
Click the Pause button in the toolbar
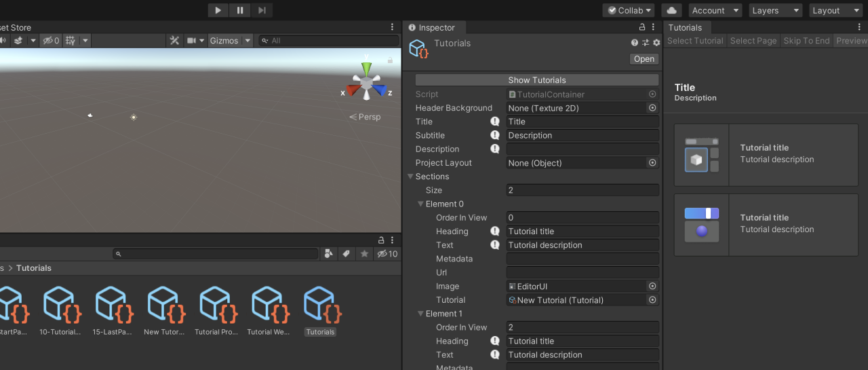(239, 10)
